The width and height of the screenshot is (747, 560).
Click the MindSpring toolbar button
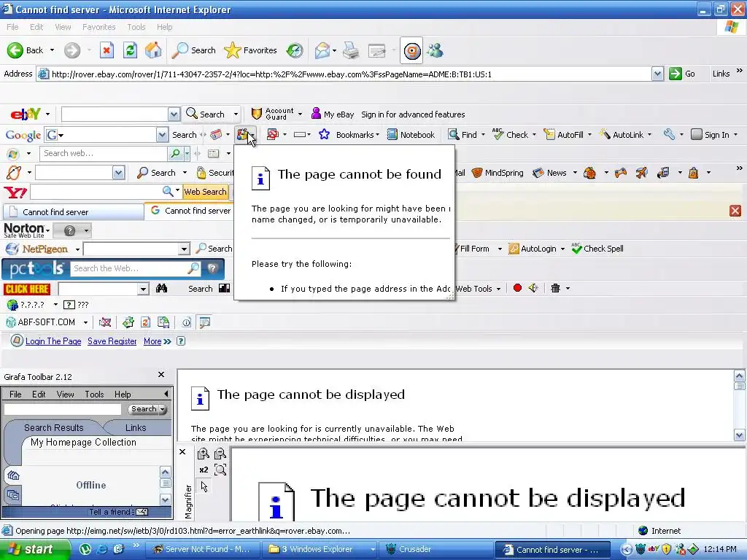click(x=498, y=173)
